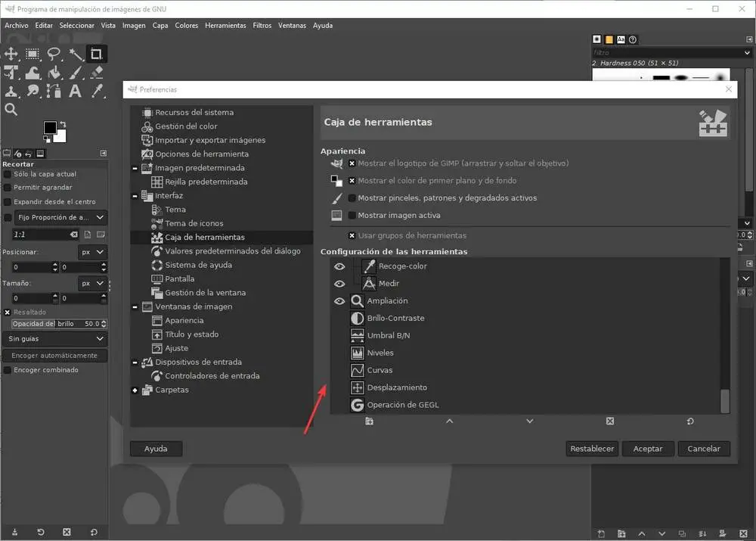756x541 pixels.
Task: Uncheck Mostrar el logotipo de GIMP
Action: [x=352, y=163]
